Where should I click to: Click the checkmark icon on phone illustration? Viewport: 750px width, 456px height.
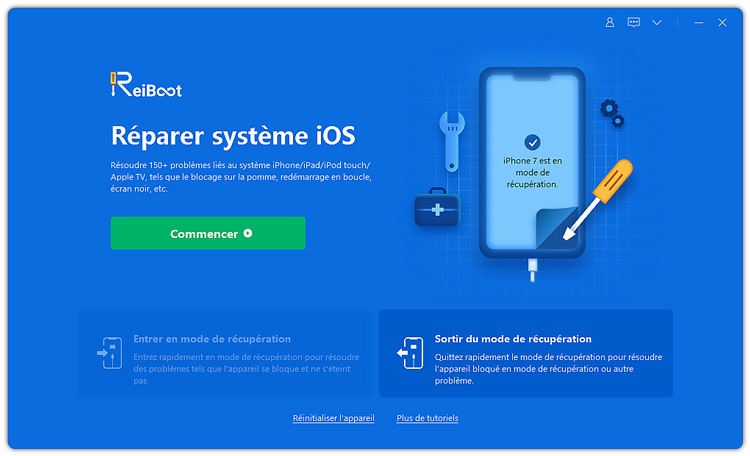pyautogui.click(x=532, y=142)
